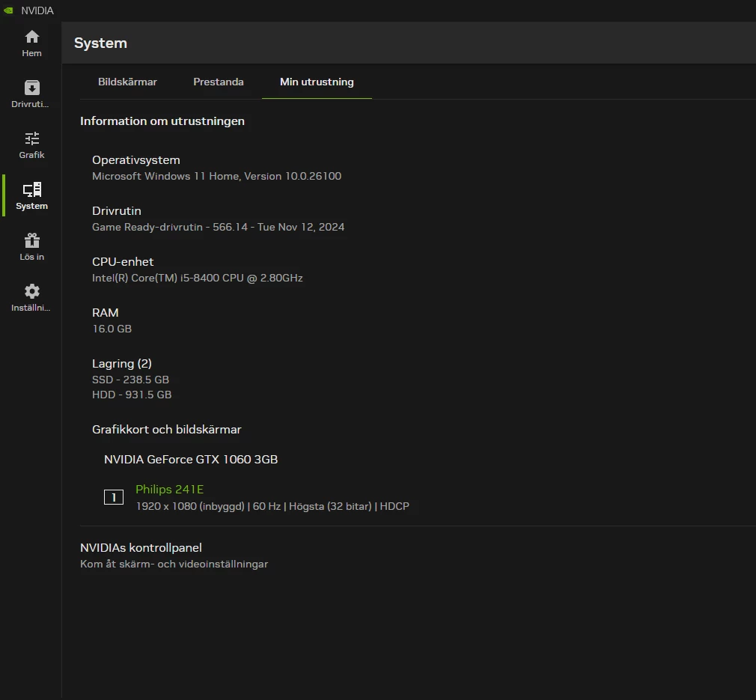Screen dimensions: 756x700
Task: Click the RAM label
Action: pos(105,313)
